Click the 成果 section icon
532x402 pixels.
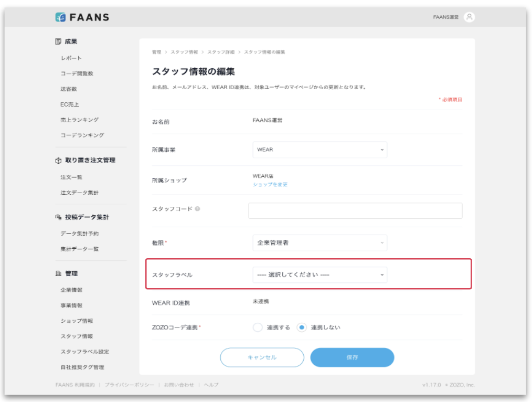tap(58, 41)
